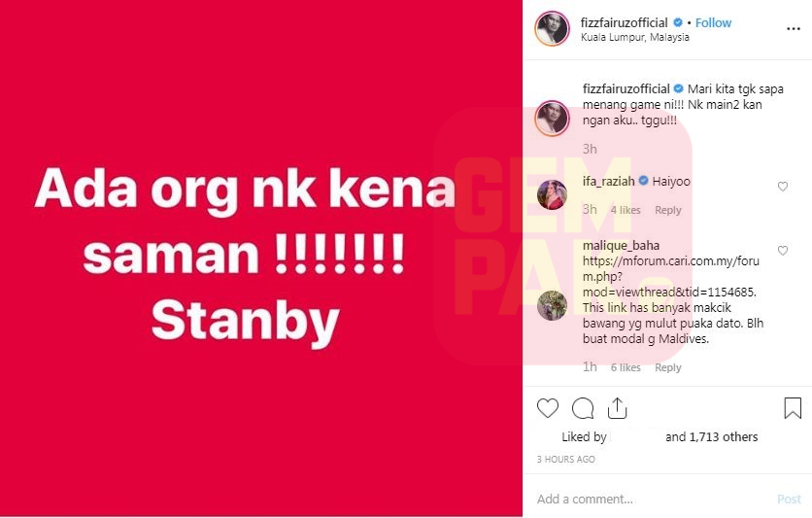Reply to ifa_raziah's comment
The image size is (812, 518).
tap(667, 210)
